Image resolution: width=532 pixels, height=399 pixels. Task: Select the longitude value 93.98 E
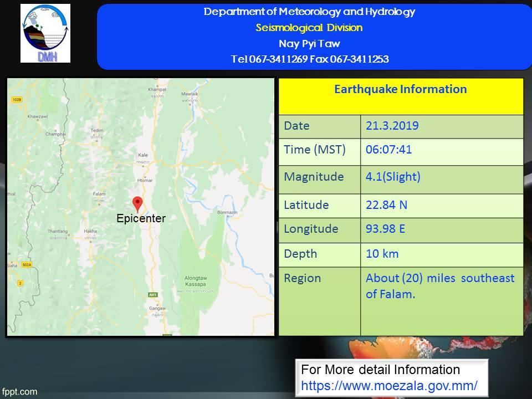(385, 229)
